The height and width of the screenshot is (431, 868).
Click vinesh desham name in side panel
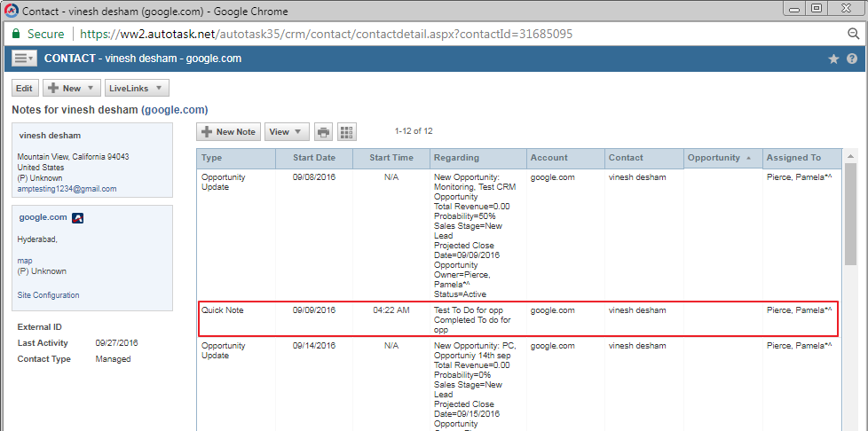tap(50, 136)
